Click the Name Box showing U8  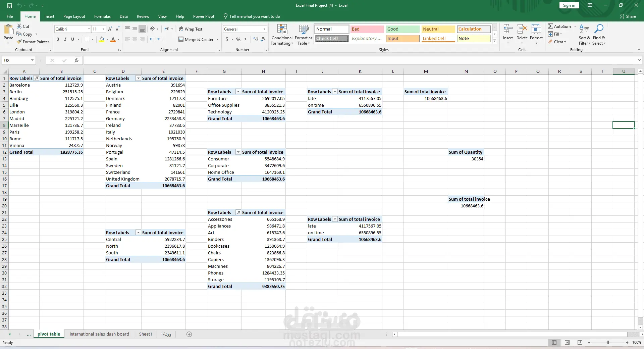coord(19,60)
